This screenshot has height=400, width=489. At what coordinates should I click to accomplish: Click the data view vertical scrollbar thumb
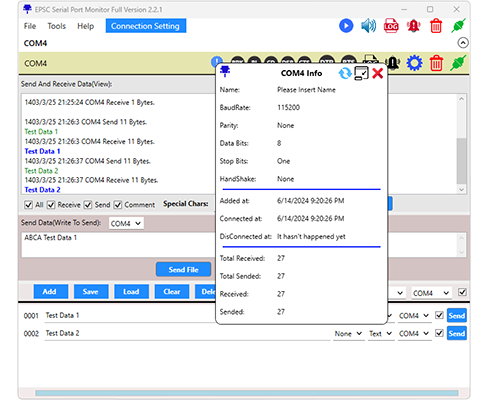click(x=461, y=161)
